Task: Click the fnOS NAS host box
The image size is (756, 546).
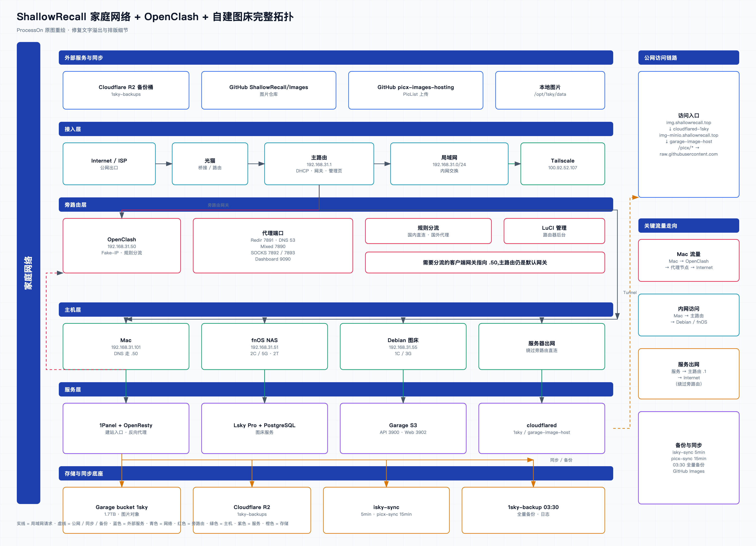Action: 265,346
